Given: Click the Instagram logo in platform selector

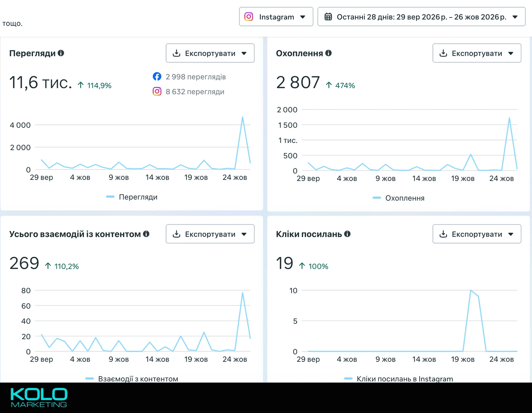Looking at the screenshot, I should 249,17.
